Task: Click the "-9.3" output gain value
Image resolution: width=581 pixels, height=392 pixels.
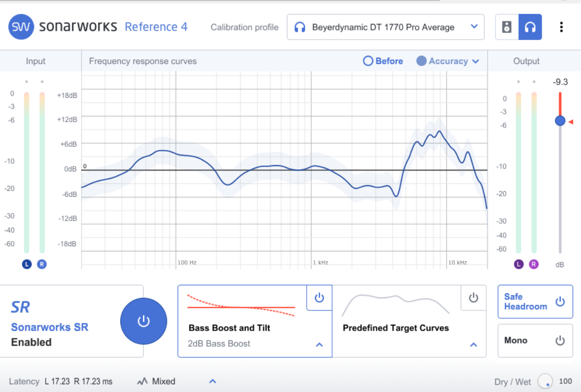Action: [x=560, y=82]
